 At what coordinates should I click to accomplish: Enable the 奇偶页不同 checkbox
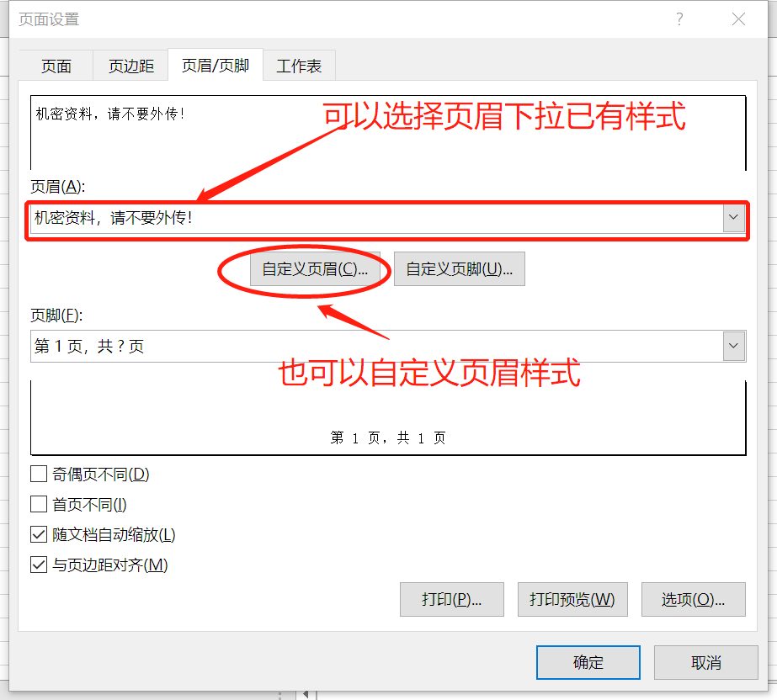tap(39, 474)
